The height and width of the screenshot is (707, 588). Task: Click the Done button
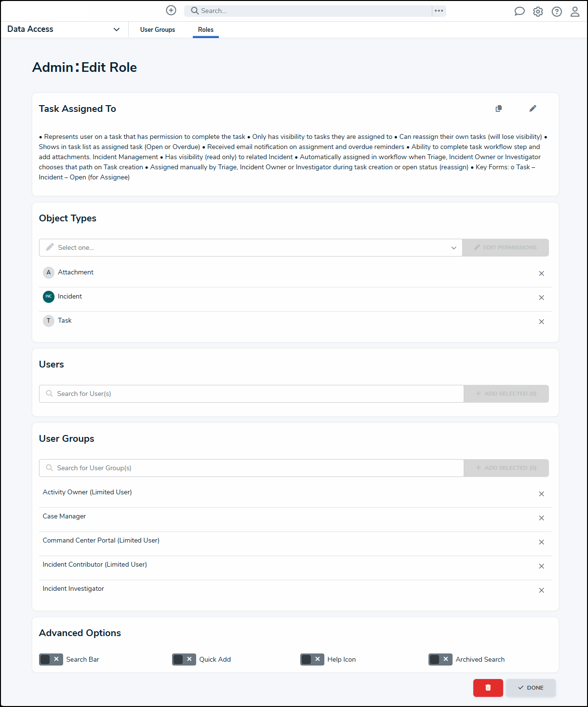(531, 688)
